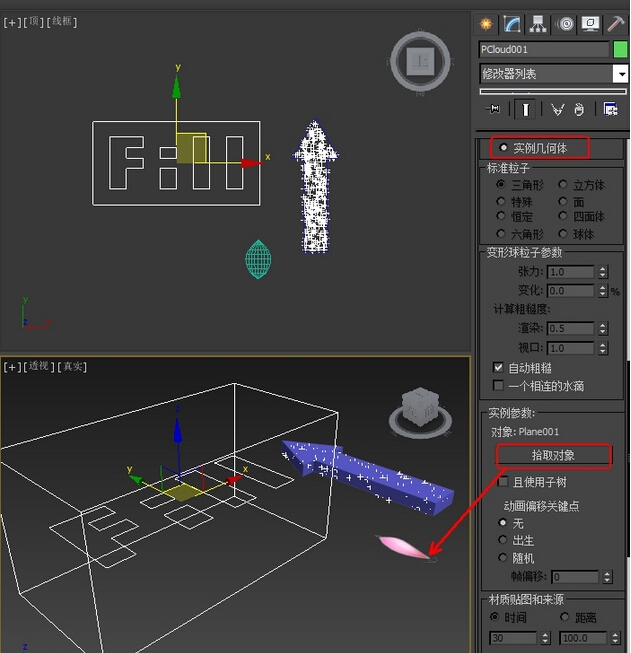Screen dimensions: 631x653
Task: Open the modifier list dropdown
Action: [621, 74]
